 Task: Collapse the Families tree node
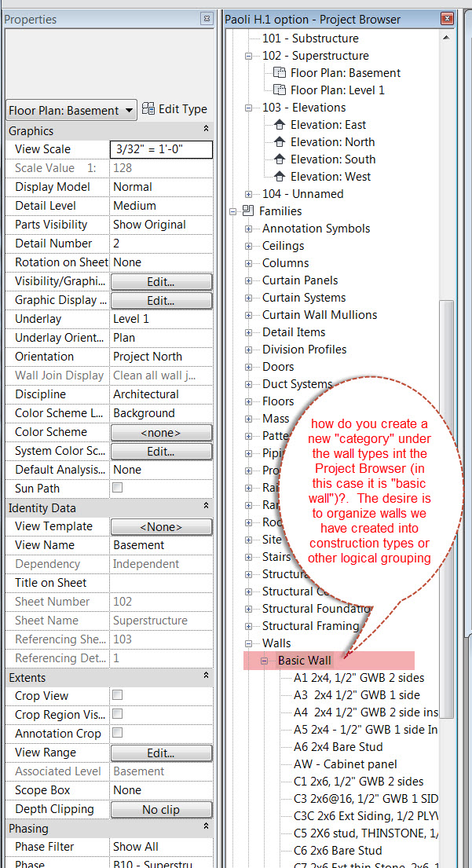pyautogui.click(x=232, y=211)
